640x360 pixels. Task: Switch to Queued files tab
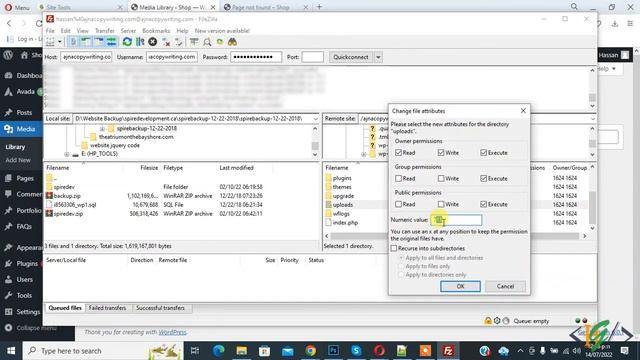pos(65,308)
